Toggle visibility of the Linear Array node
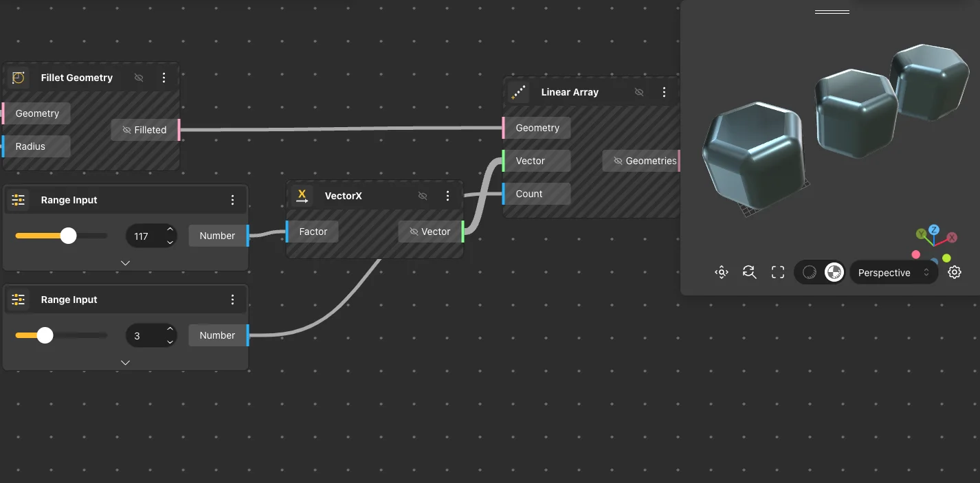 (639, 92)
